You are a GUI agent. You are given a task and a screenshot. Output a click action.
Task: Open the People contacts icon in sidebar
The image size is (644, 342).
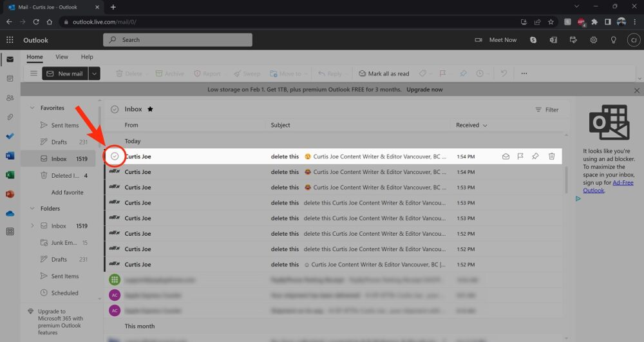click(x=10, y=98)
